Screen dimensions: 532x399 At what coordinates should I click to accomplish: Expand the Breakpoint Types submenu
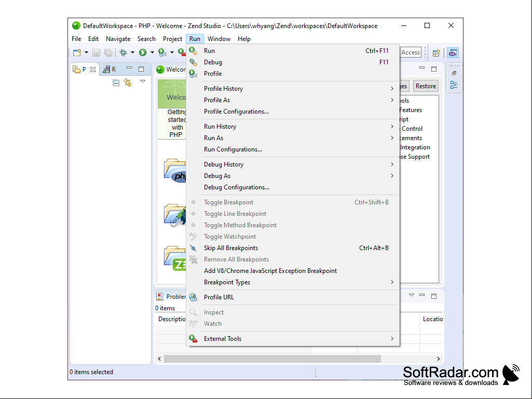(292, 282)
